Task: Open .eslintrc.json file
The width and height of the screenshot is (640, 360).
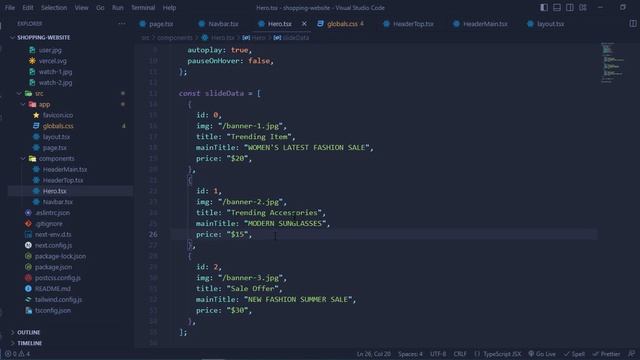Action: pos(52,213)
